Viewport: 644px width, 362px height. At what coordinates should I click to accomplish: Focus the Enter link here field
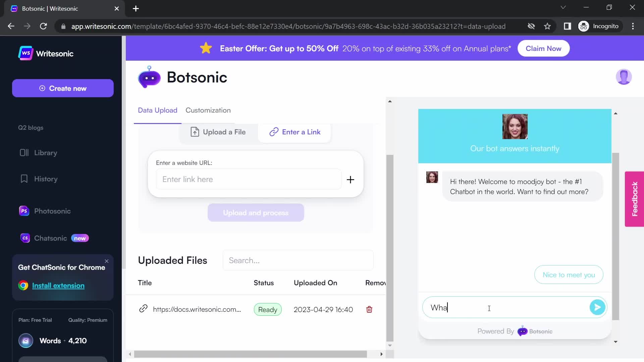pos(249,179)
